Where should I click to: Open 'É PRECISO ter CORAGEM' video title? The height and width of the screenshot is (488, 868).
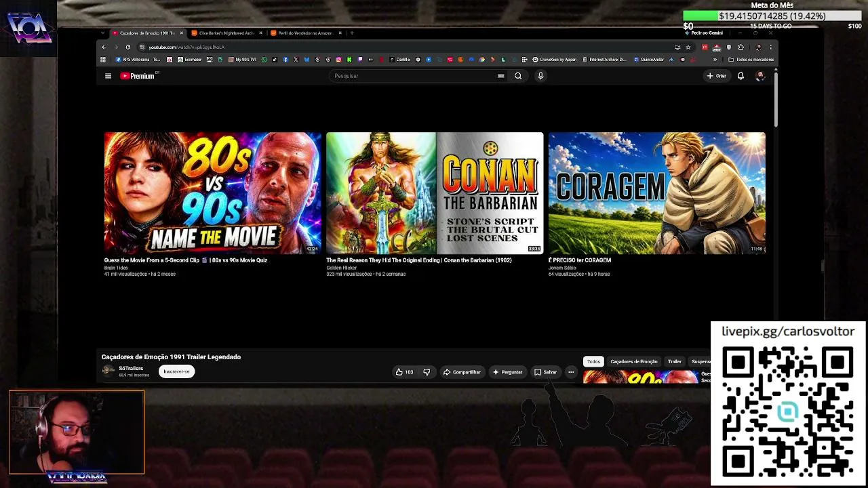(580, 260)
